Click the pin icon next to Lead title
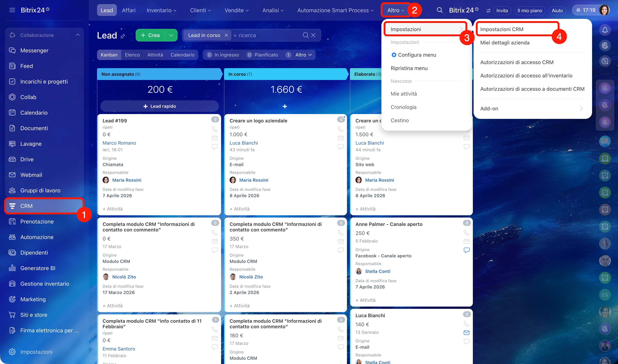This screenshot has width=618, height=364. point(123,36)
